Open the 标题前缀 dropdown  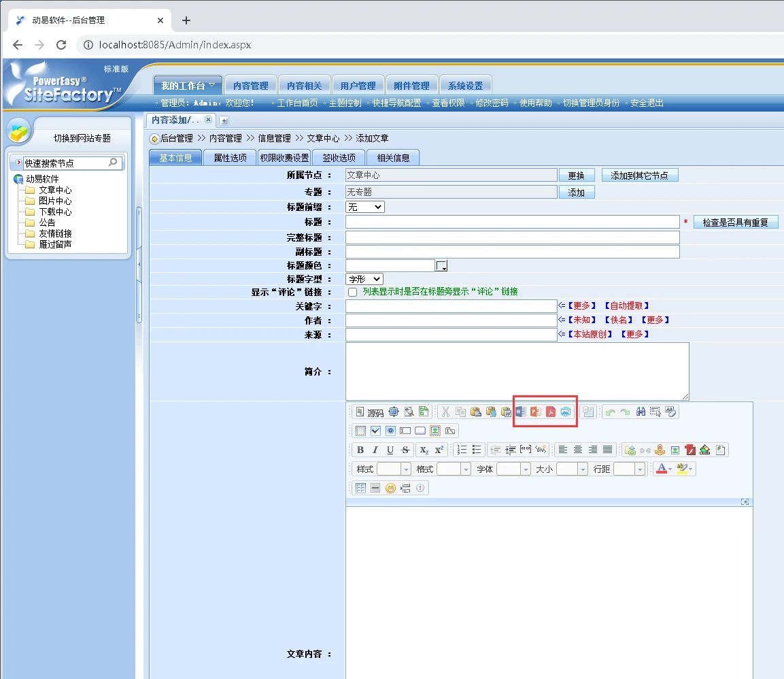point(365,207)
